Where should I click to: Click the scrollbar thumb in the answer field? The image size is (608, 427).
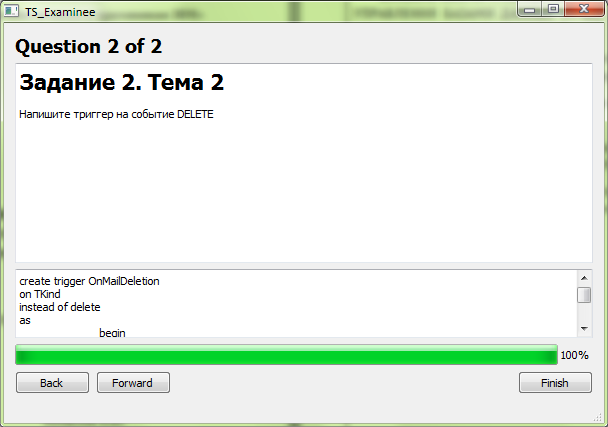pos(584,295)
